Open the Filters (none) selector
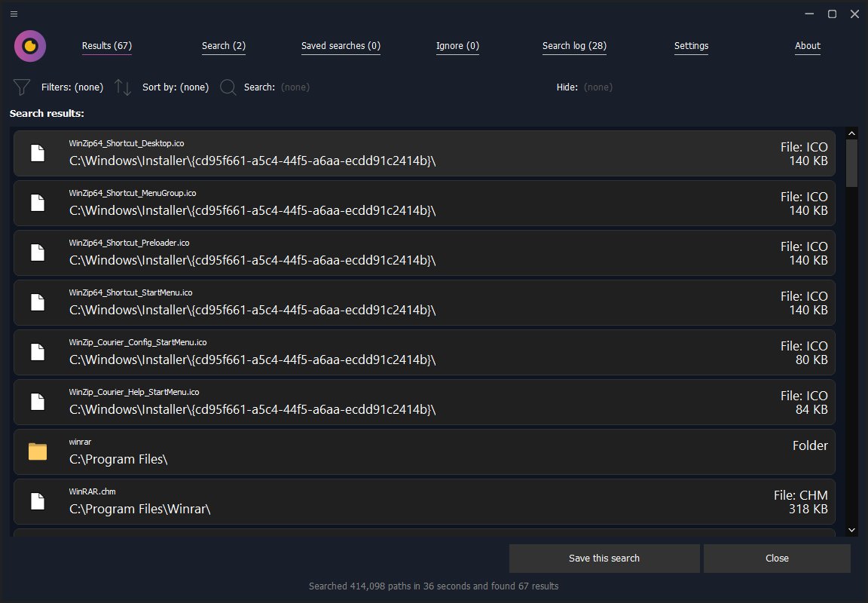The image size is (868, 603). [72, 87]
